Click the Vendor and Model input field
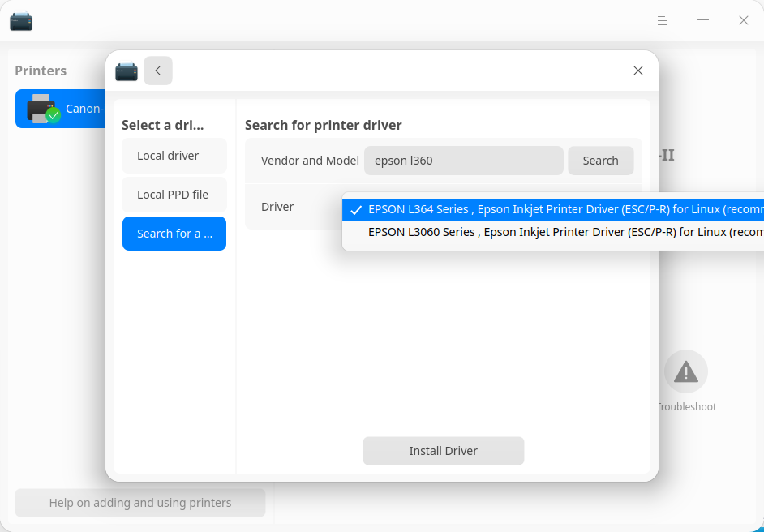764x532 pixels. pos(463,161)
